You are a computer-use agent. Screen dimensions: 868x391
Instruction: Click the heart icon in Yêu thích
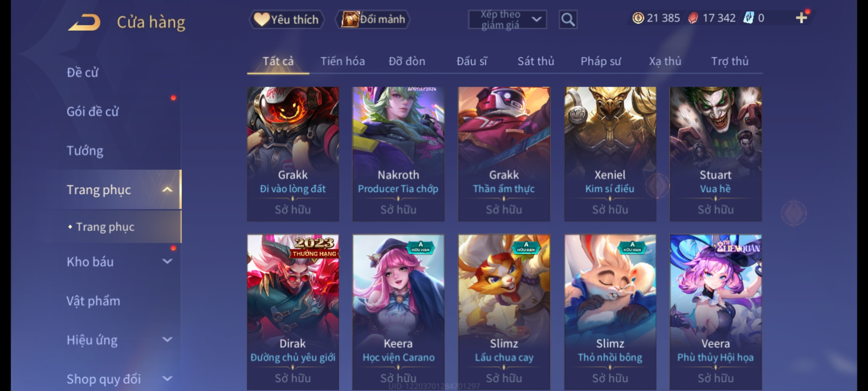tap(261, 19)
